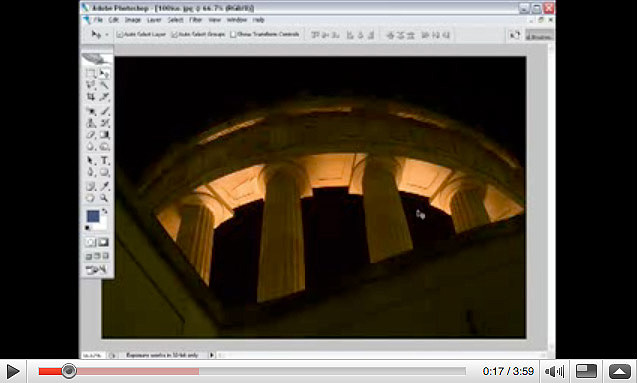The height and width of the screenshot is (383, 638).
Task: Select the Brush tool
Action: pyautogui.click(x=105, y=111)
